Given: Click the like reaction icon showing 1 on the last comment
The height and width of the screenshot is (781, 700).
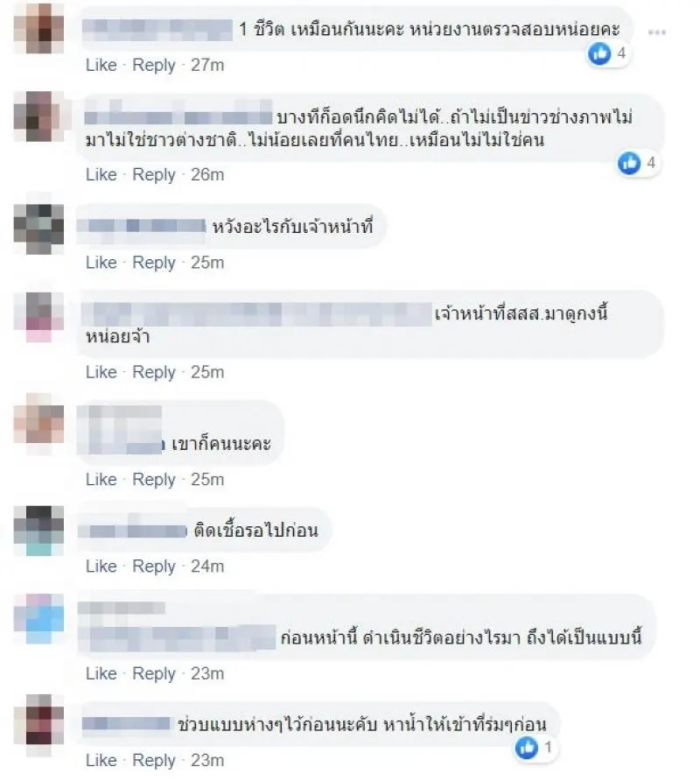Looking at the screenshot, I should coord(527,747).
